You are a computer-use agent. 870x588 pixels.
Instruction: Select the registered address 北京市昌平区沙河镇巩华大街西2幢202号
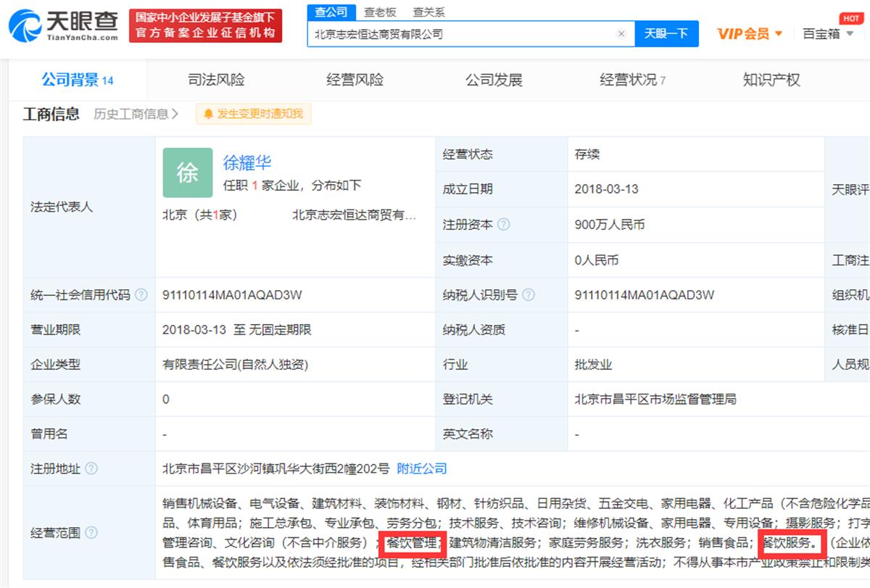click(276, 469)
